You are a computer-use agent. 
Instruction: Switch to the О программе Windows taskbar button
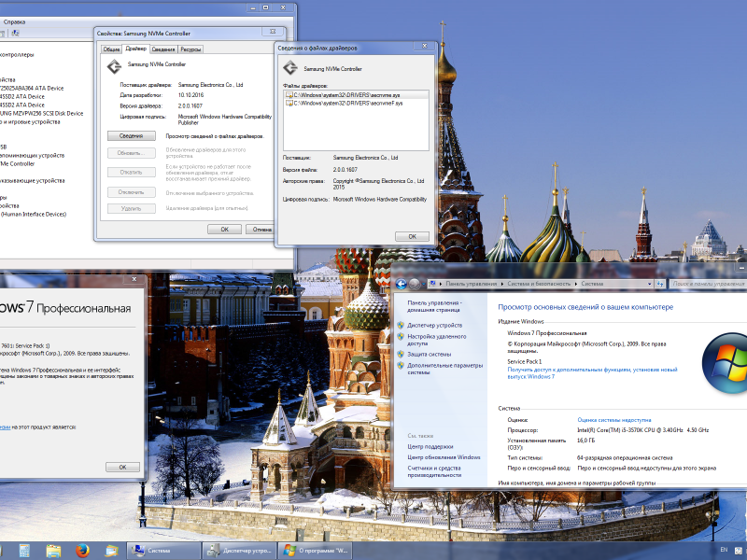[315, 551]
